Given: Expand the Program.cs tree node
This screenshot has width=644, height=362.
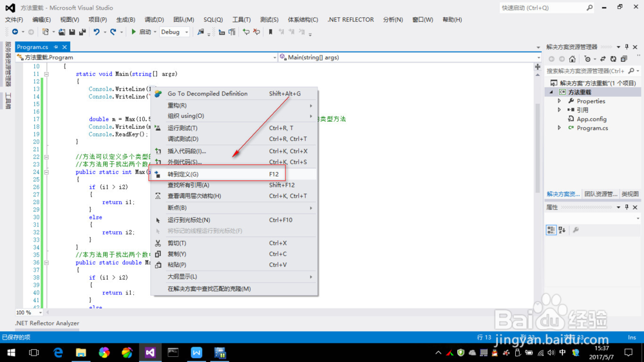Looking at the screenshot, I should 560,128.
